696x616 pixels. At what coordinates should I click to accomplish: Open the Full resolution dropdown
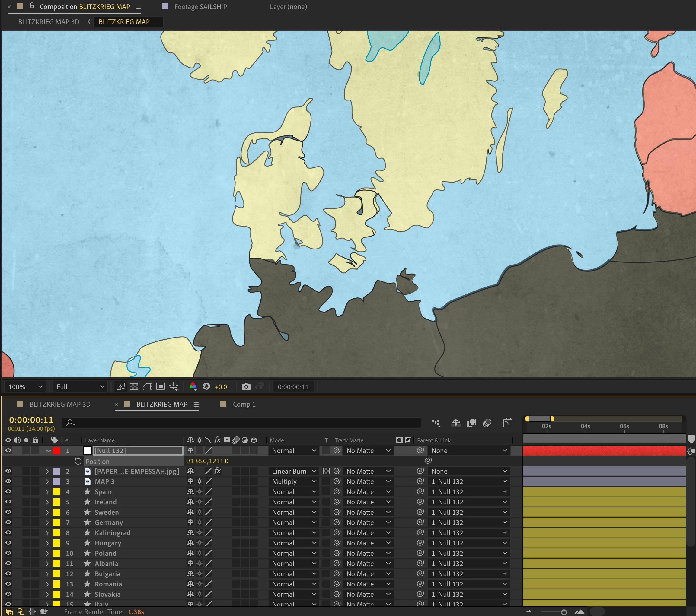pos(80,387)
